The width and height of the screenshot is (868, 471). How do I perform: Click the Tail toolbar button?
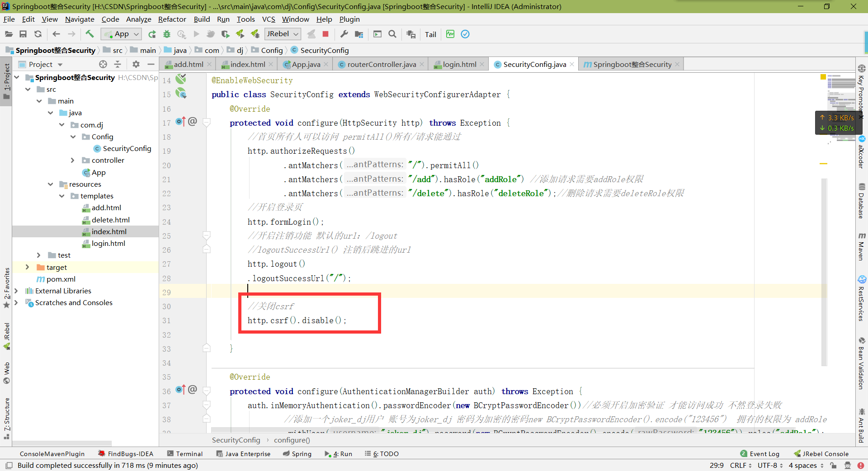(x=430, y=34)
